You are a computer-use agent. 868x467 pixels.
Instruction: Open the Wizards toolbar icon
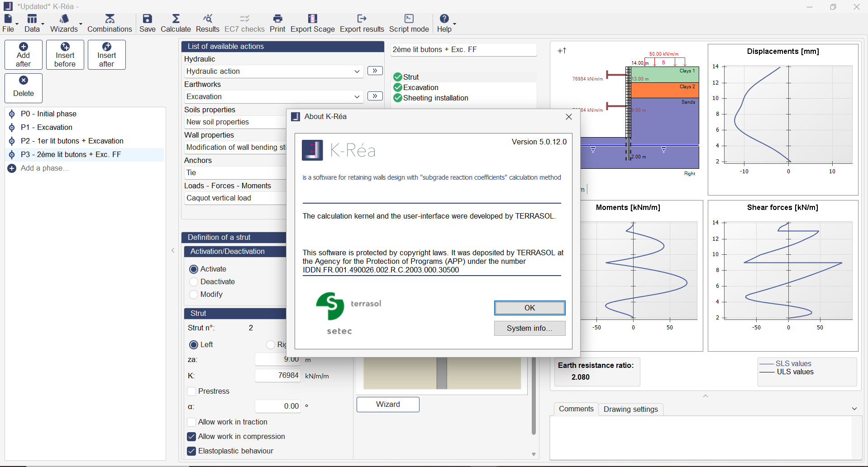64,19
